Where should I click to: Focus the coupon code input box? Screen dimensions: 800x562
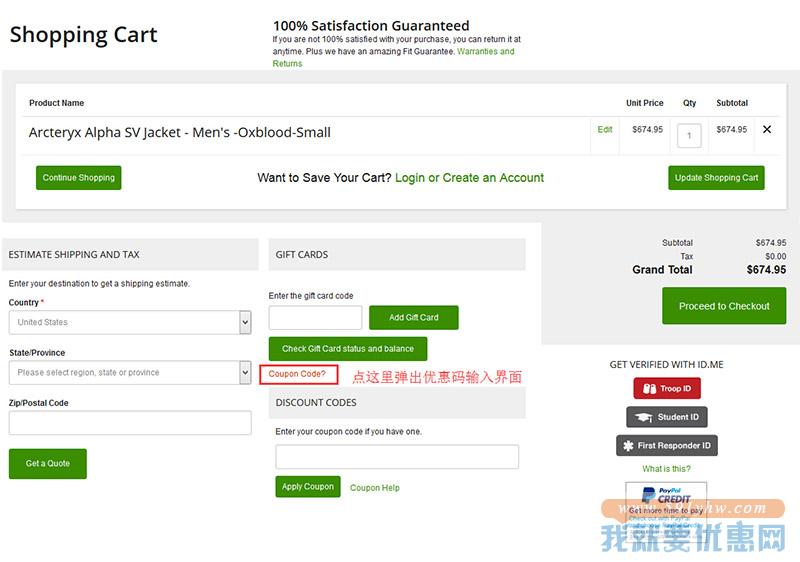click(x=397, y=456)
